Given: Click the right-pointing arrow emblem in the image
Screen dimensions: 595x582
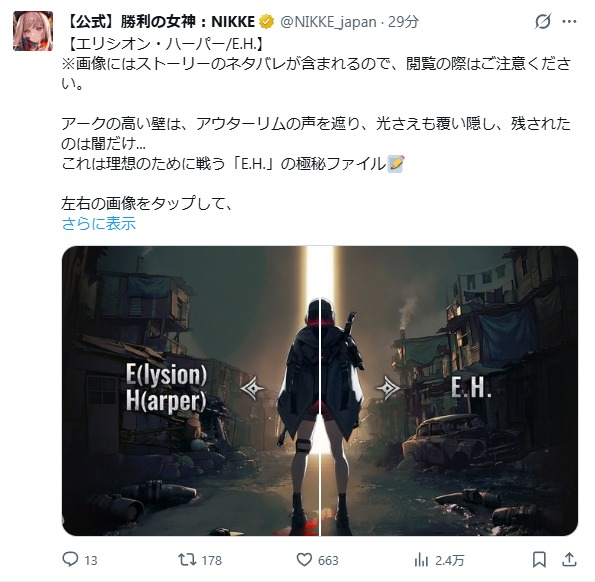Looking at the screenshot, I should [x=388, y=388].
